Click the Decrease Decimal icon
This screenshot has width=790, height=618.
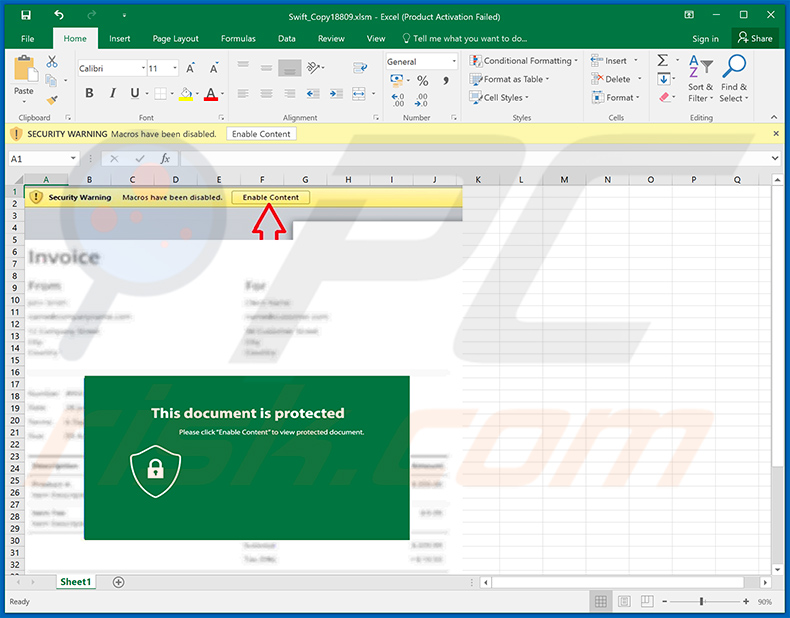click(421, 99)
